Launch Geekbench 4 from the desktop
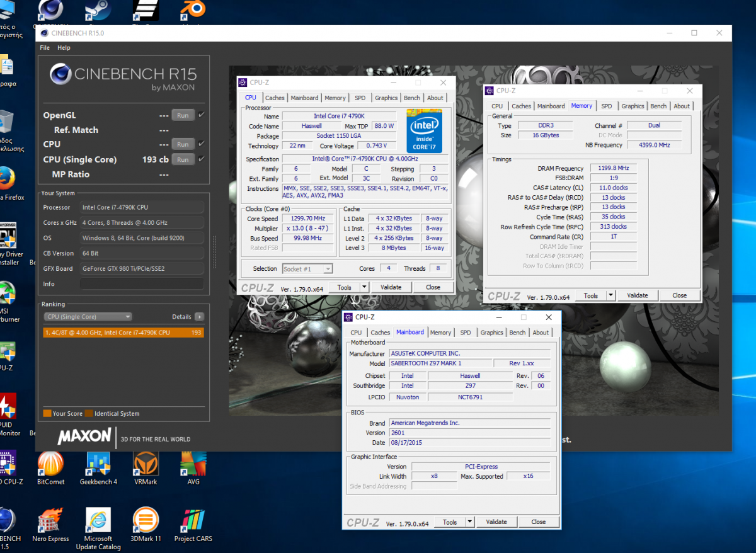The height and width of the screenshot is (553, 756). (x=98, y=469)
